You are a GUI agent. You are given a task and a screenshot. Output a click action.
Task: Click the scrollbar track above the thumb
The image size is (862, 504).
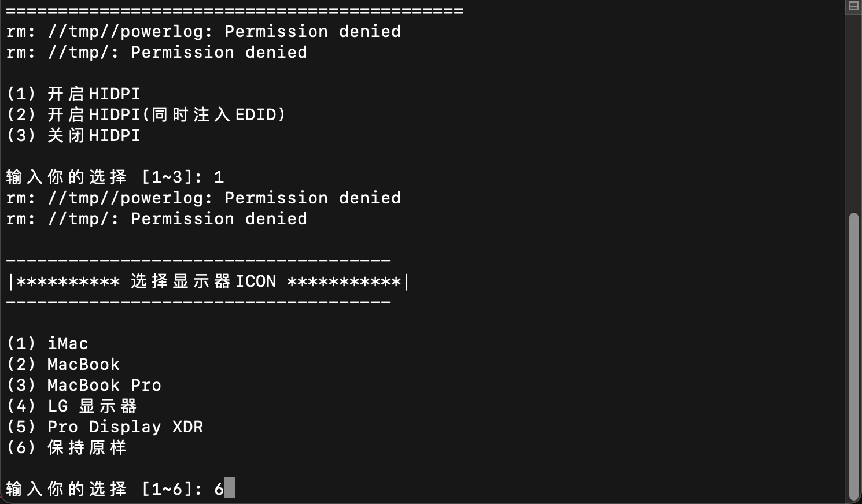854,113
